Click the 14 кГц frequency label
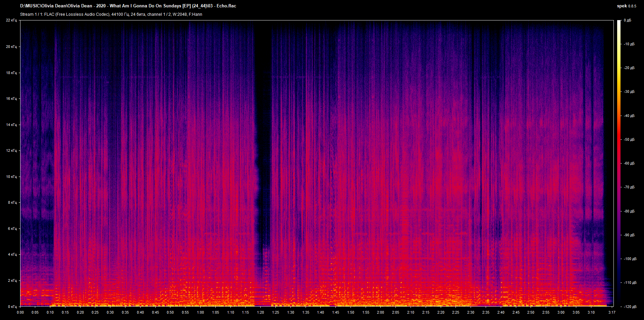This screenshot has height=320, width=644. click(11, 125)
